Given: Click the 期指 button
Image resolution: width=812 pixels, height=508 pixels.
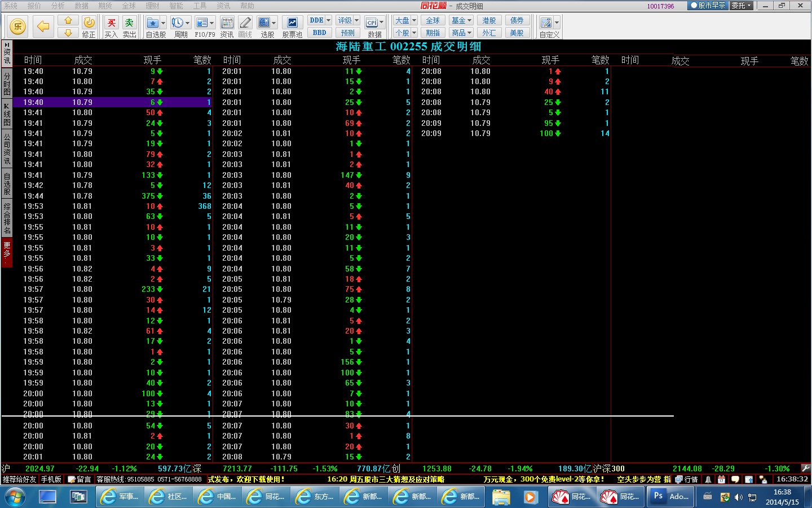Looking at the screenshot, I should click(433, 33).
